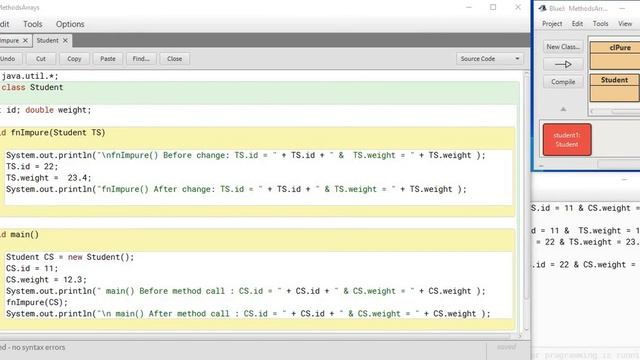Click the Copy button
This screenshot has height=360, width=640.
74,59
